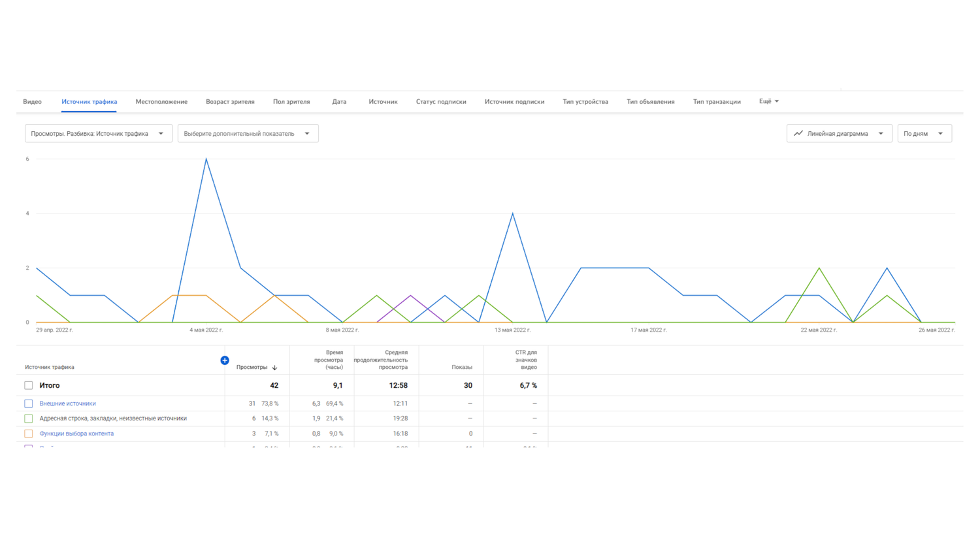The image size is (980, 551).
Task: Expand the Ещё menu in the tab bar
Action: [768, 101]
